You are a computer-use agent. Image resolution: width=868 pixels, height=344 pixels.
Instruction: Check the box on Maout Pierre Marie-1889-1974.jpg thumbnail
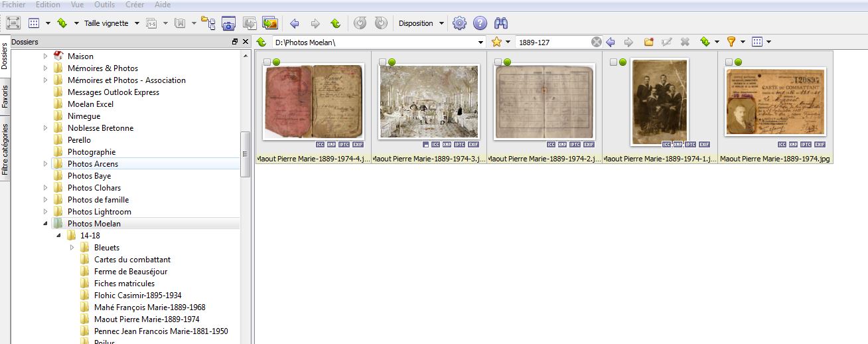tap(729, 62)
